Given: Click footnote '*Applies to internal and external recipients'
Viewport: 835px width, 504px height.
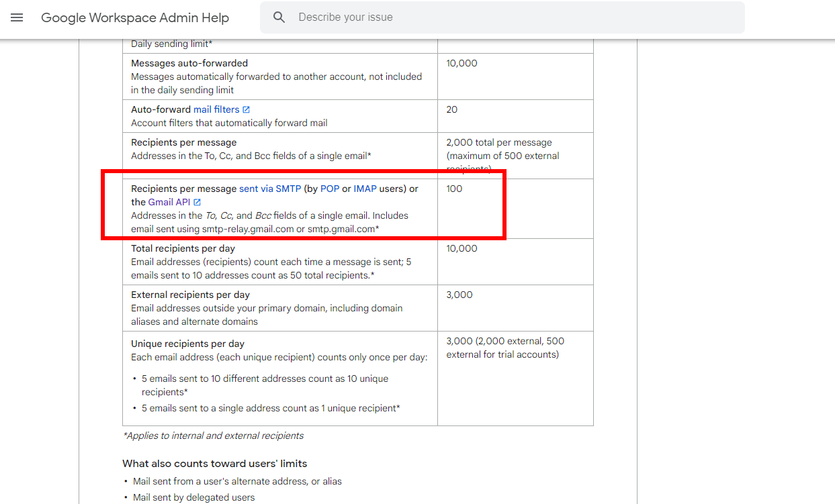Looking at the screenshot, I should coord(213,436).
